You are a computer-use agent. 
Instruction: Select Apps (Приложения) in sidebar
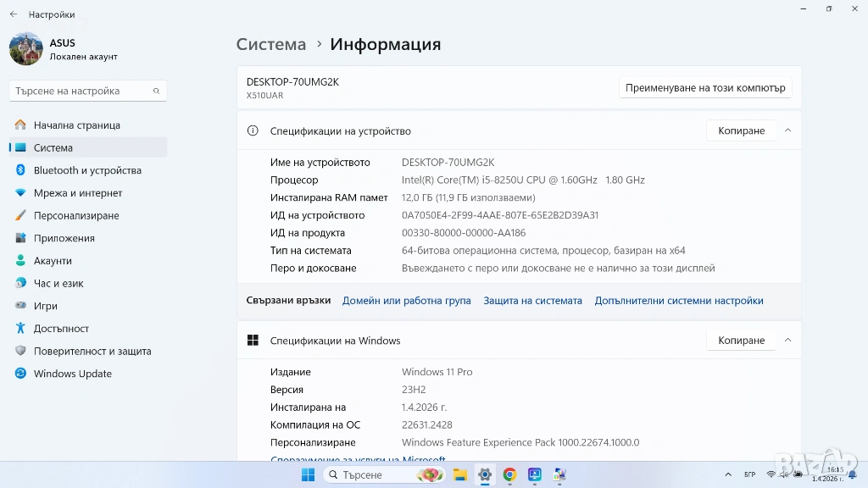click(64, 238)
